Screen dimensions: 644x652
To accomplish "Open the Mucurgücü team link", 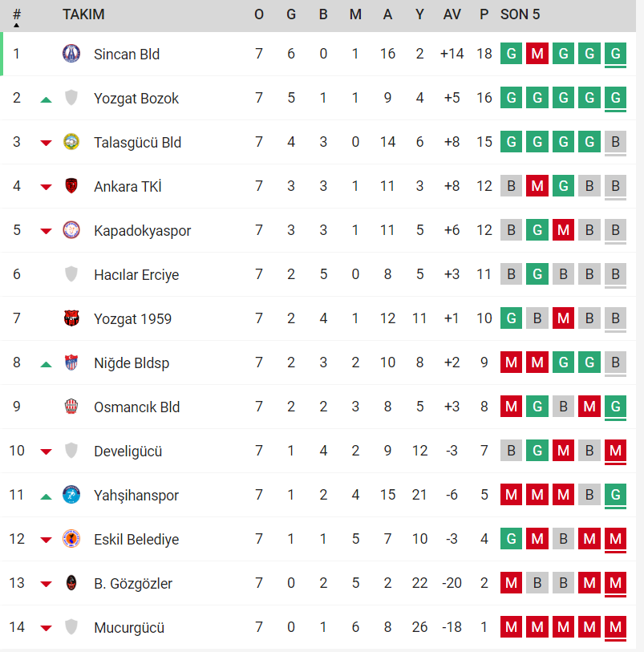I will click(129, 627).
